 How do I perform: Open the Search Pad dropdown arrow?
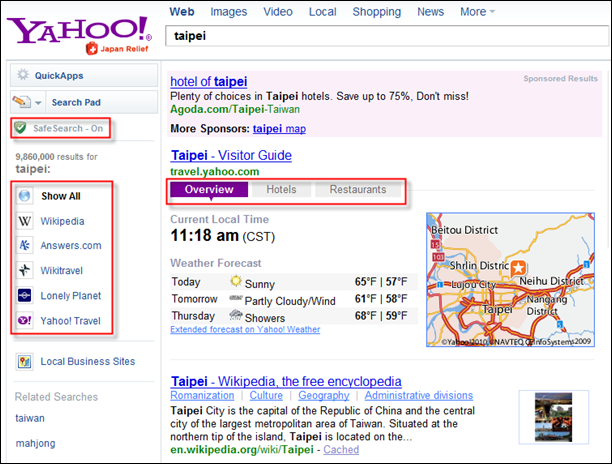point(38,103)
